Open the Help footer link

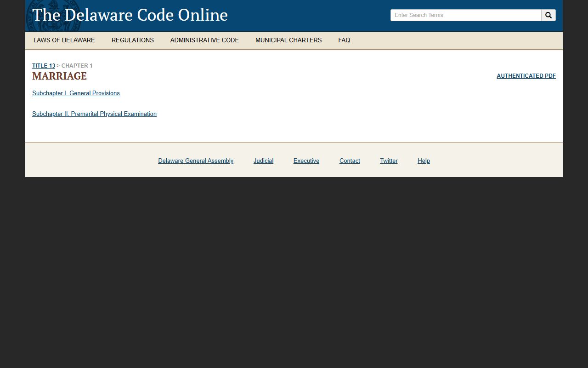point(424,161)
